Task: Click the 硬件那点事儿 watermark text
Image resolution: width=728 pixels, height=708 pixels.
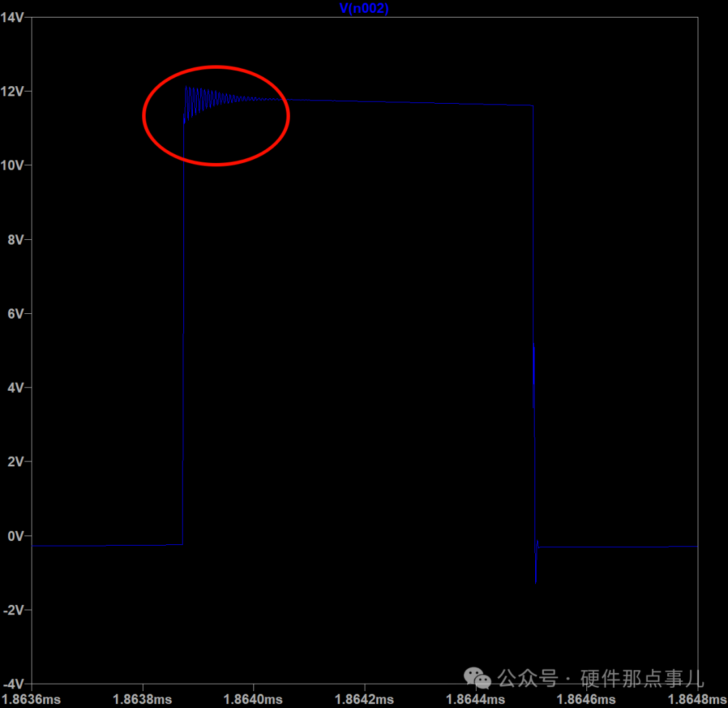Action: (642, 677)
